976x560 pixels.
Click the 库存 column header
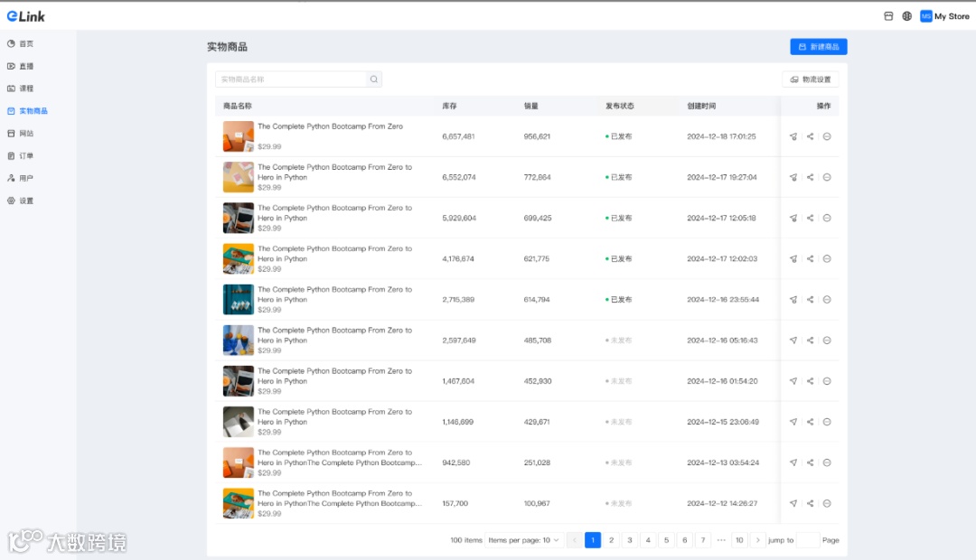click(449, 106)
